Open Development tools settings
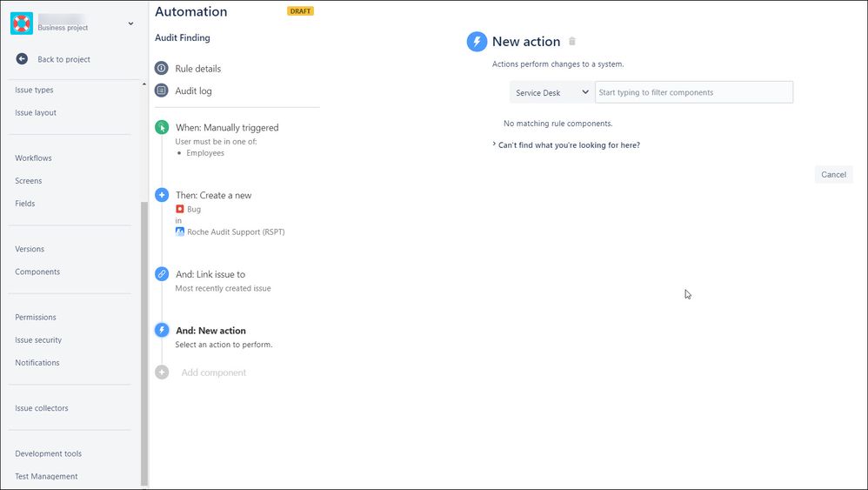 coord(48,453)
